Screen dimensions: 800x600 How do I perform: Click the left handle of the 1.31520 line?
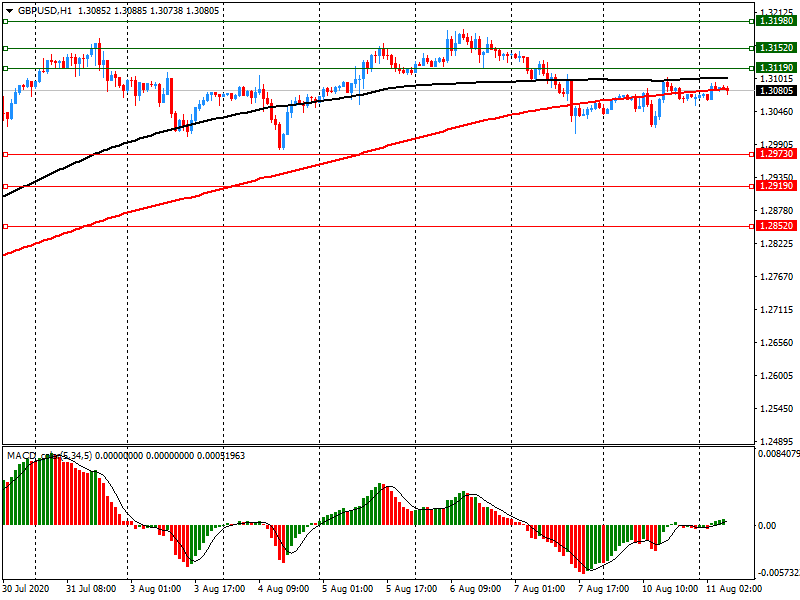click(5, 48)
